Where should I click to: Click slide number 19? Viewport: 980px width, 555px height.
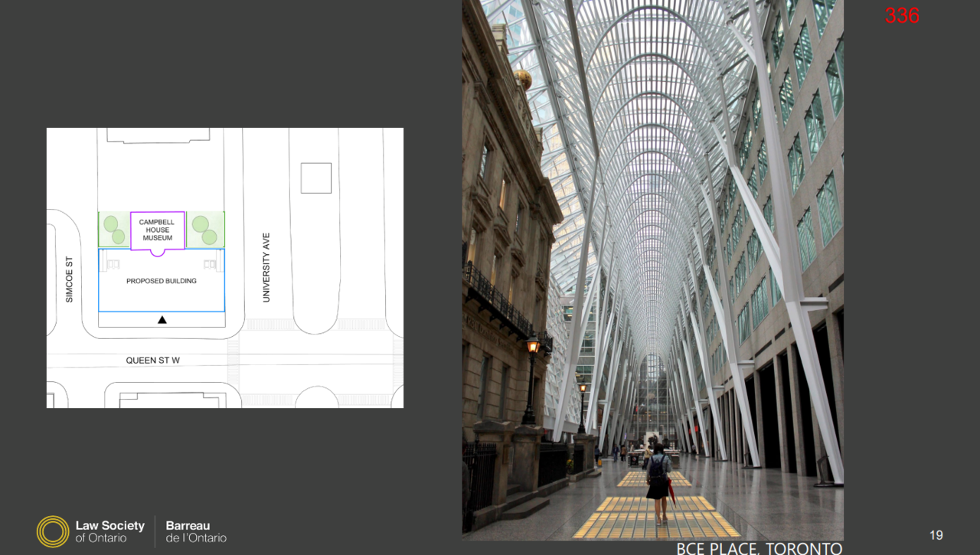pyautogui.click(x=936, y=535)
